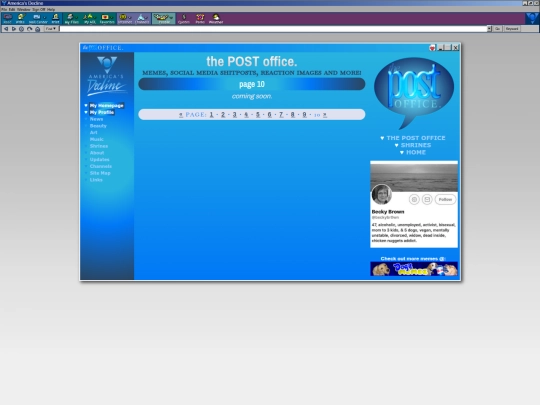Click Becky Brown's profile avatar
Image resolution: width=540 pixels, height=405 pixels.
382,194
